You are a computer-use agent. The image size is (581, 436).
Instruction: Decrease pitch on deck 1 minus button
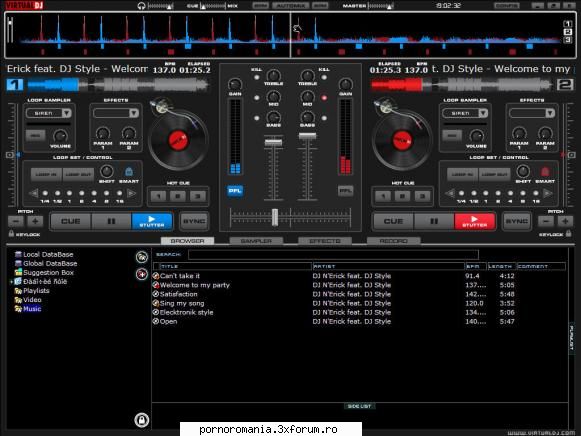coord(16,222)
